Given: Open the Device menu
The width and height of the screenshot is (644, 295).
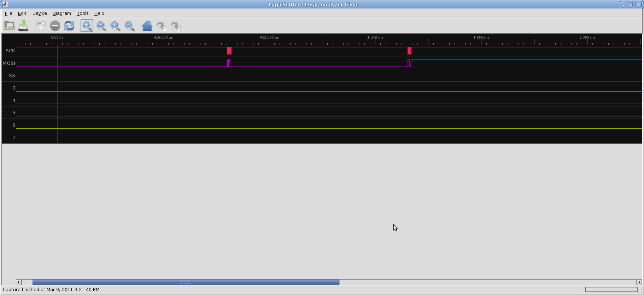Looking at the screenshot, I should point(40,13).
